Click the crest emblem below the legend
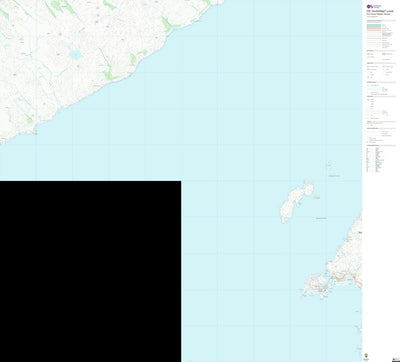This screenshot has width=400, height=362. click(x=366, y=355)
